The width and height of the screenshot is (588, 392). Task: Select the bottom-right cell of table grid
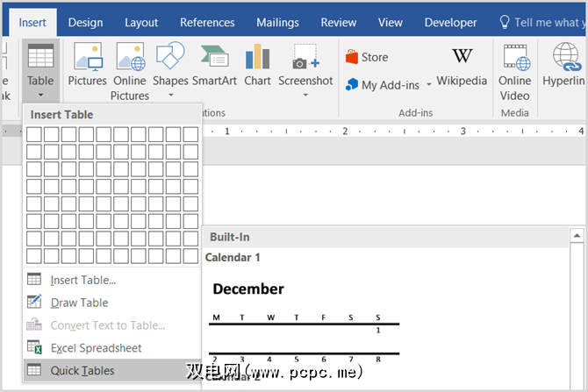(190, 256)
